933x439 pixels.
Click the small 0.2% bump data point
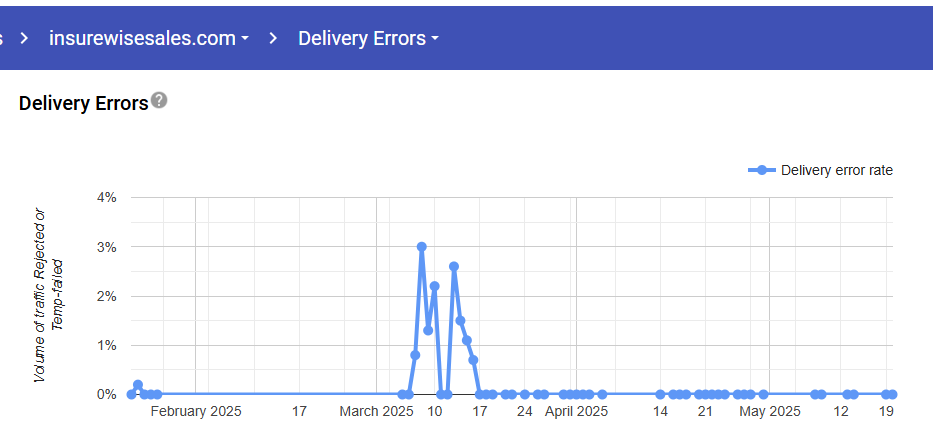coord(138,385)
